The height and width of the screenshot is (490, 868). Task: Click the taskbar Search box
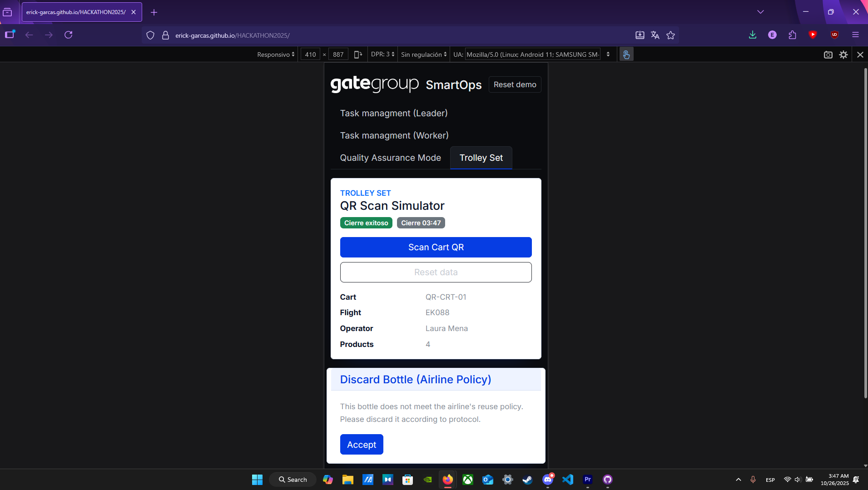(x=293, y=480)
